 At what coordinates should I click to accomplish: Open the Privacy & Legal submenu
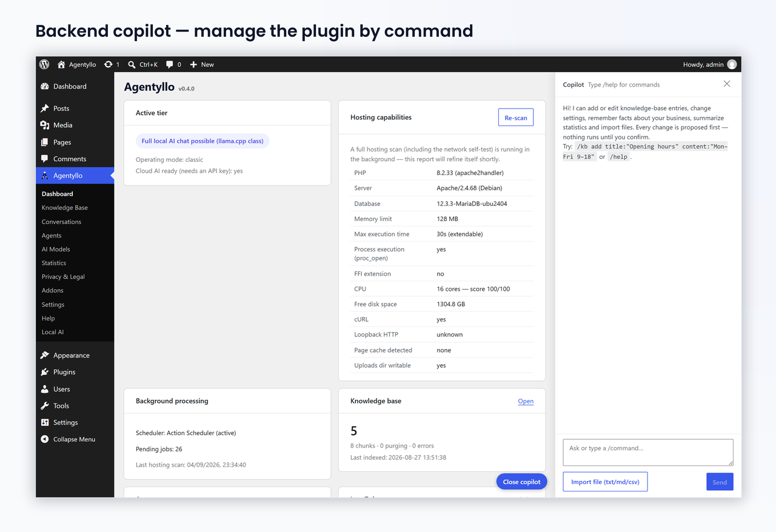coord(63,277)
